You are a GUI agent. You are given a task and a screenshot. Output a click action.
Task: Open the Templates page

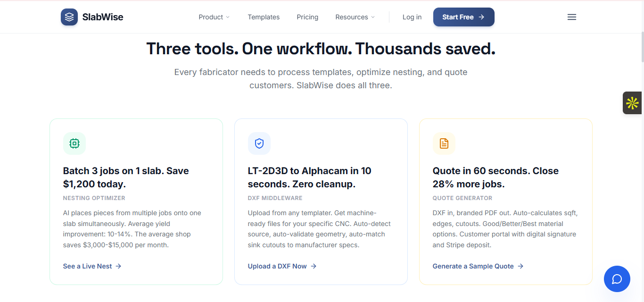click(x=264, y=17)
